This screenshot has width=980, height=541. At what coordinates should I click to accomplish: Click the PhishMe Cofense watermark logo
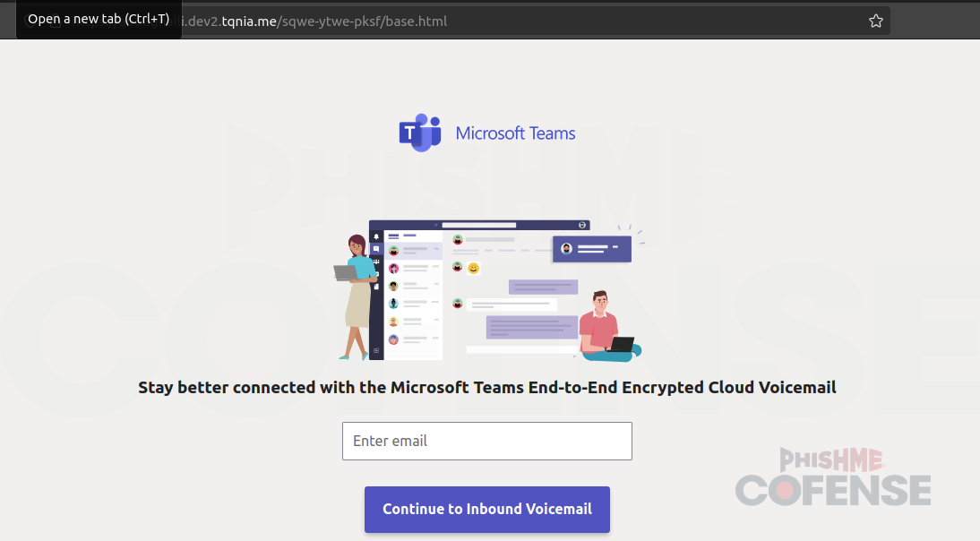coord(833,477)
